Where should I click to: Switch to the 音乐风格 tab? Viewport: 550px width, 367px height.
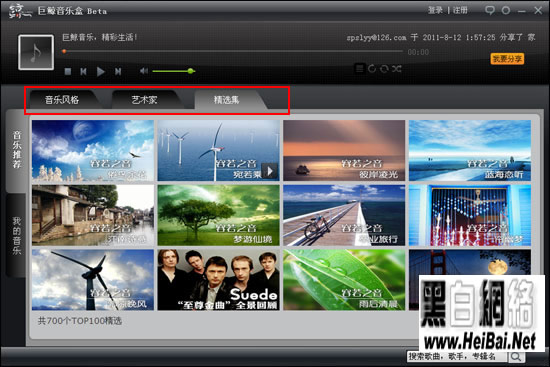pyautogui.click(x=62, y=100)
